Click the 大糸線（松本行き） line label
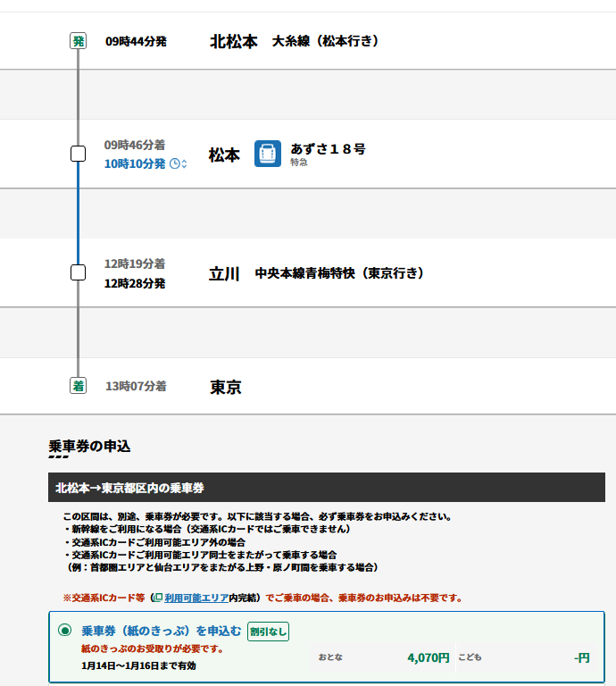Viewport: 616px width, 686px height. [325, 41]
